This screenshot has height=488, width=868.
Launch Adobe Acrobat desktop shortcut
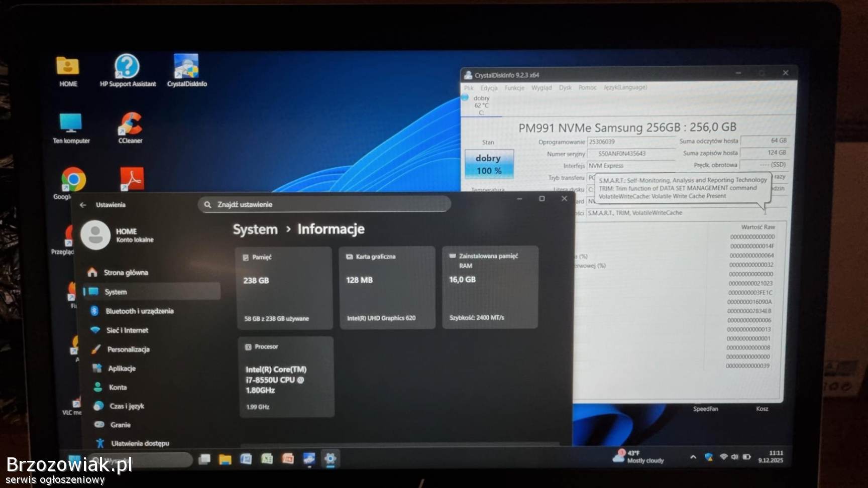(132, 179)
